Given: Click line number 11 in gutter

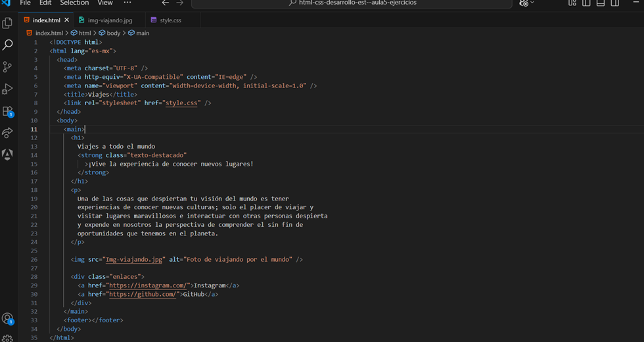Looking at the screenshot, I should pos(34,129).
